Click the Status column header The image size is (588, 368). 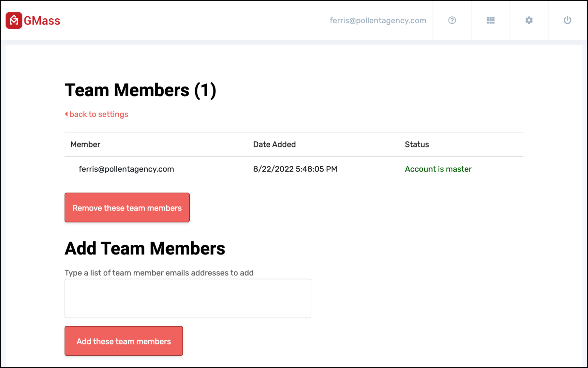coord(417,144)
